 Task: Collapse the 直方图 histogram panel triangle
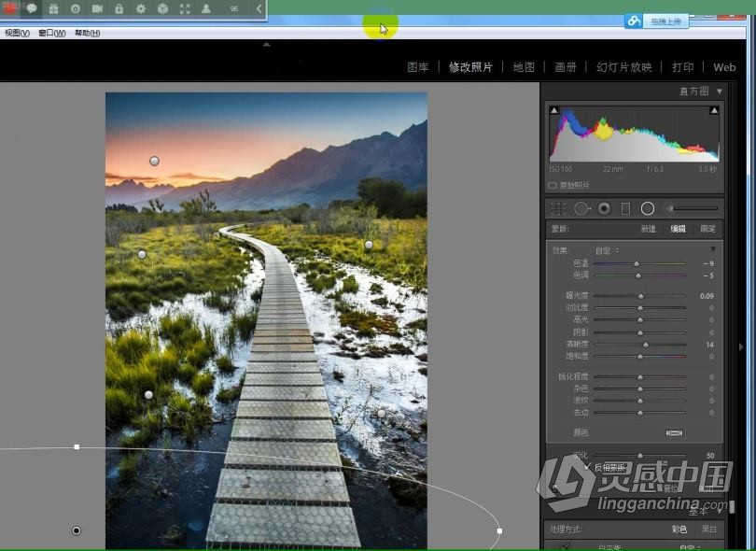pos(720,92)
